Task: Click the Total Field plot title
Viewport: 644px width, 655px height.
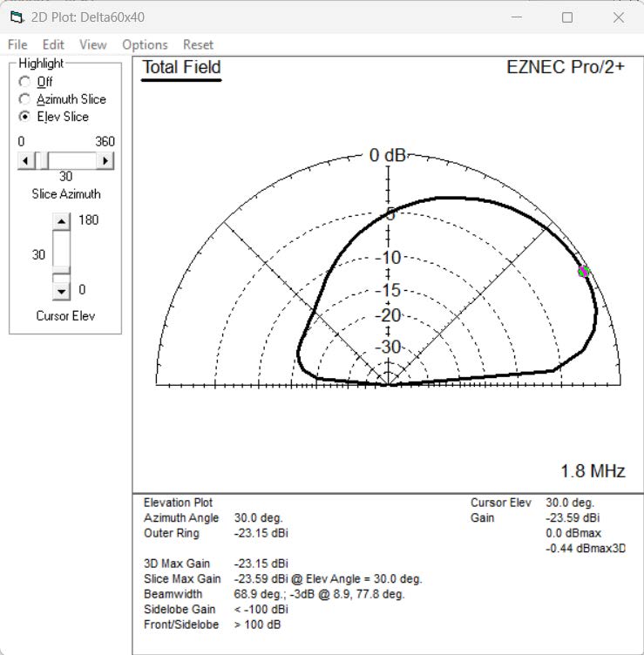Action: [x=181, y=68]
